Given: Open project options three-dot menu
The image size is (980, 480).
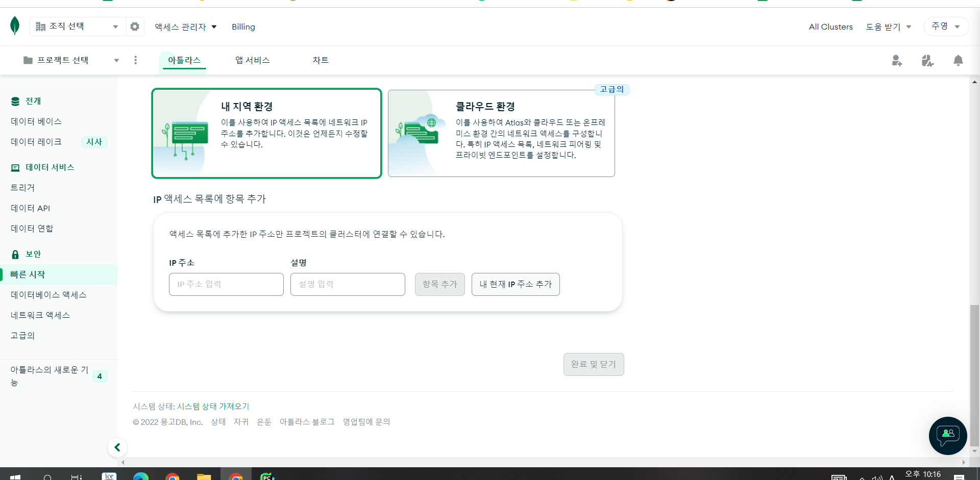Looking at the screenshot, I should pyautogui.click(x=135, y=60).
